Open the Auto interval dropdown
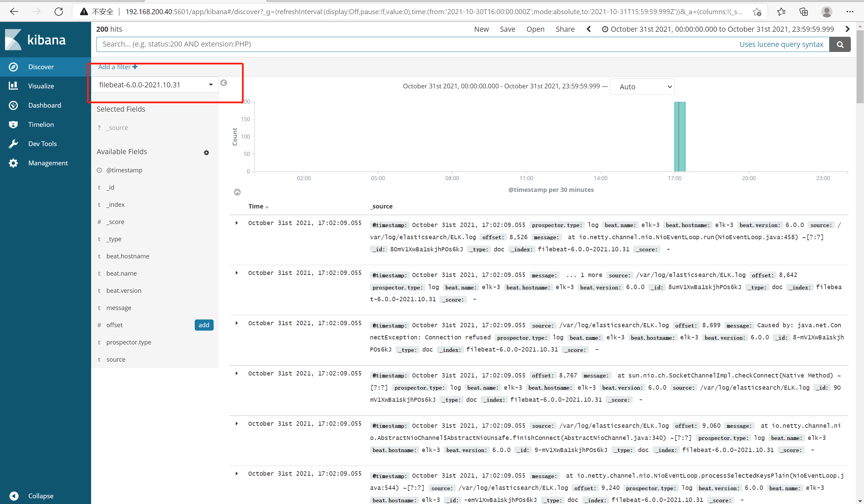 642,87
